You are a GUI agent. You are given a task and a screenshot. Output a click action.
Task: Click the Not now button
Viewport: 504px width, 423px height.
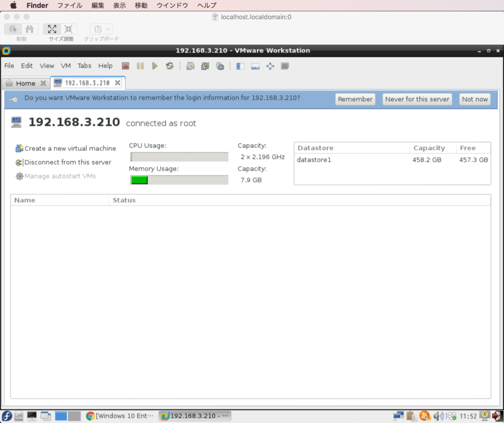[x=475, y=99]
